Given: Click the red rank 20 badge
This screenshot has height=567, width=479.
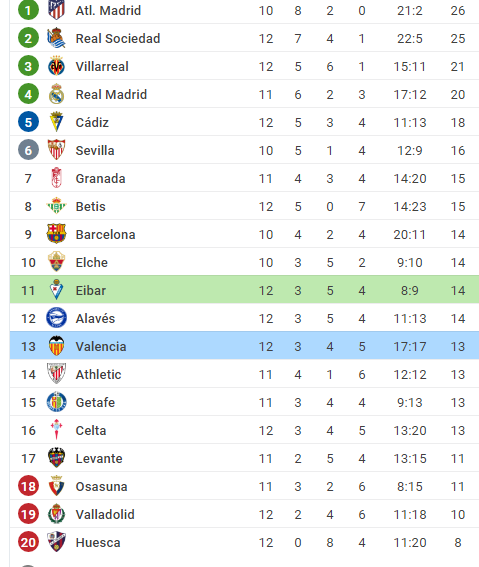Looking at the screenshot, I should (x=28, y=542).
